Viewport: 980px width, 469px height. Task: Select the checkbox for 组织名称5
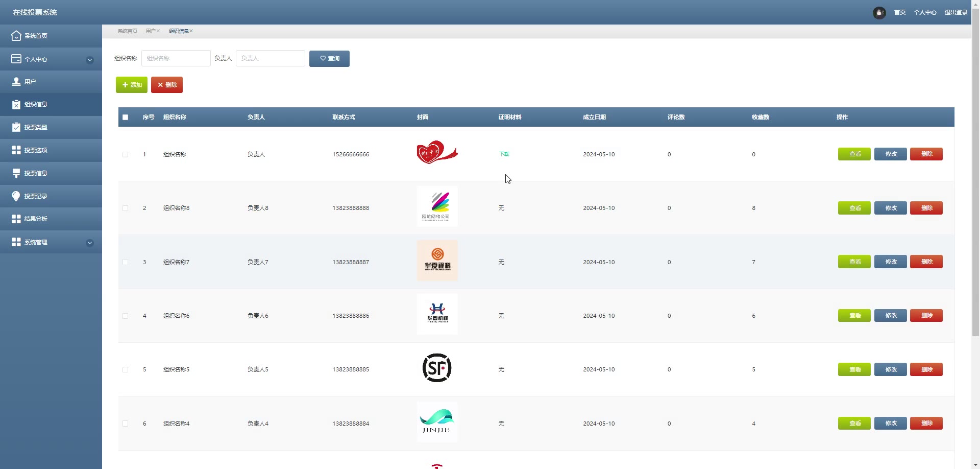point(126,370)
